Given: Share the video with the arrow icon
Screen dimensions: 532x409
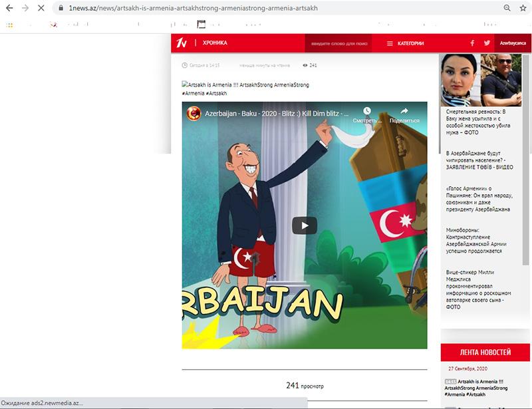Looking at the screenshot, I should tap(404, 112).
